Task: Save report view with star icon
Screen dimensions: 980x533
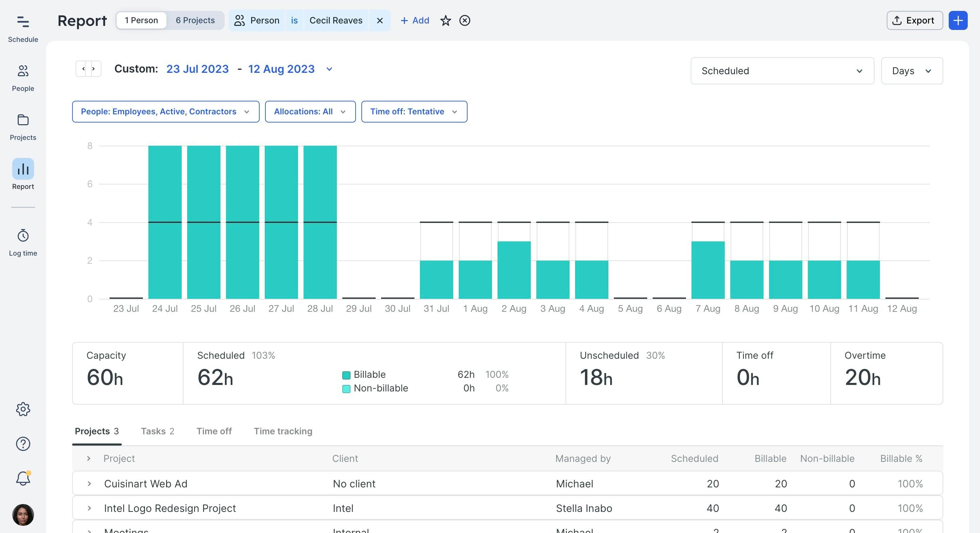Action: pyautogui.click(x=445, y=20)
